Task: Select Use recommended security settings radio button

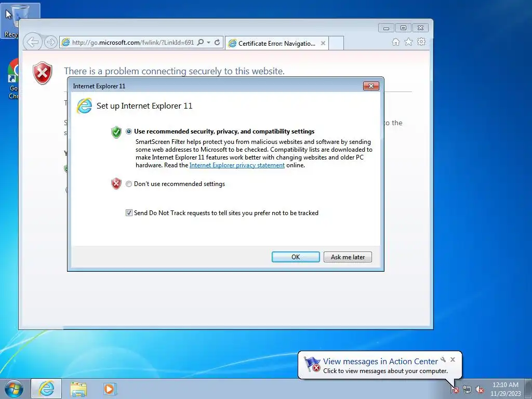Action: [x=129, y=131]
